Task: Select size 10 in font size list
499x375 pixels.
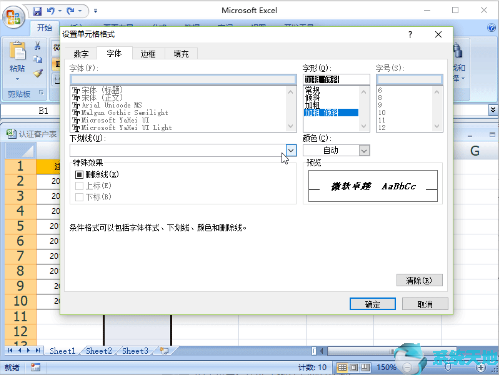Action: (x=382, y=113)
